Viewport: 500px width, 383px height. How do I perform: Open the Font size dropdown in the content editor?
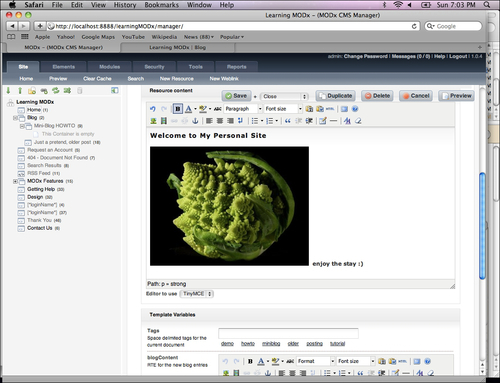tap(283, 109)
